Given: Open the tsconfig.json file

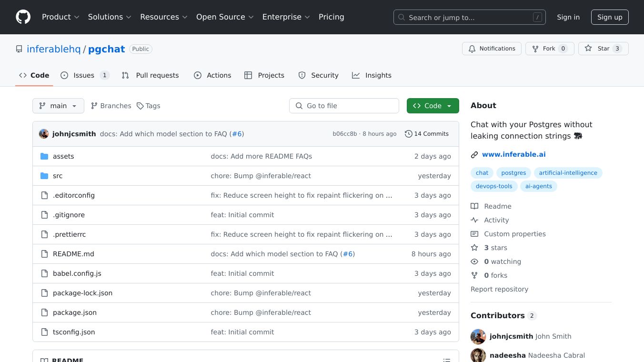Looking at the screenshot, I should [74, 332].
